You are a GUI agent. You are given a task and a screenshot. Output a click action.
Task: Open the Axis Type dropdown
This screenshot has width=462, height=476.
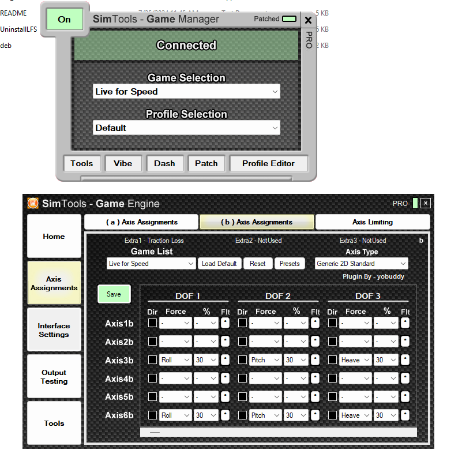click(x=361, y=264)
